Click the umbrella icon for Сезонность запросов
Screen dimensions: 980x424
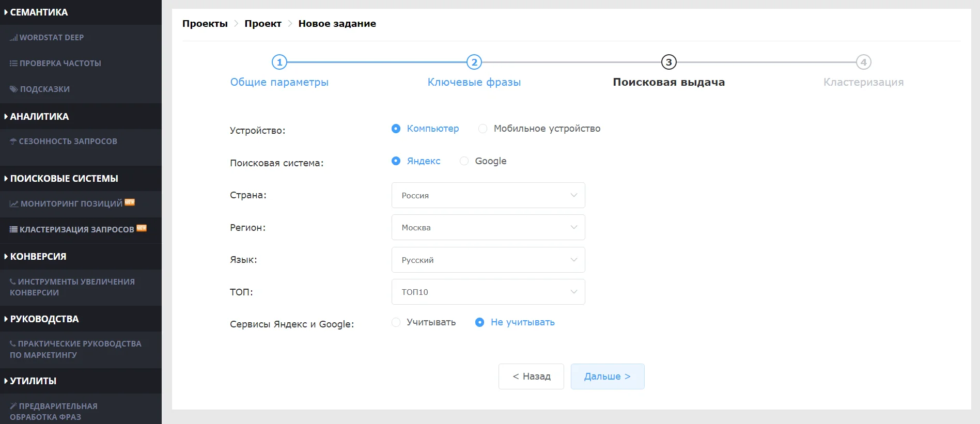[13, 142]
